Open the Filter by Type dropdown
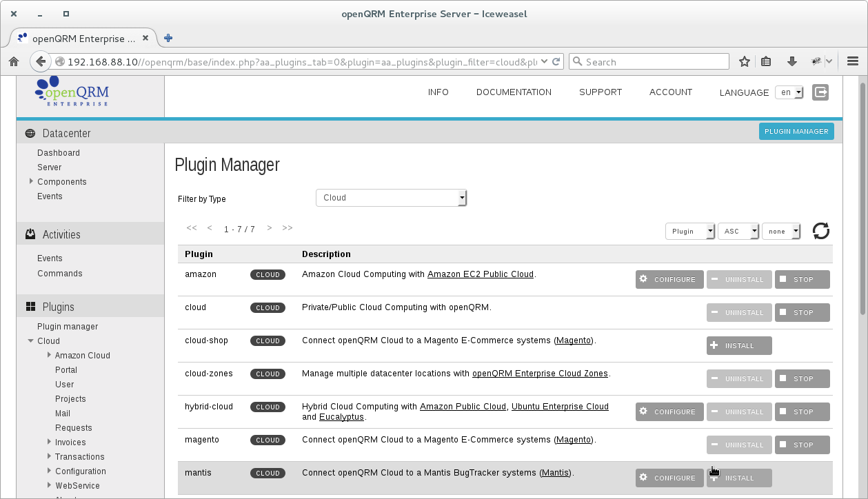Image resolution: width=868 pixels, height=499 pixels. [391, 198]
